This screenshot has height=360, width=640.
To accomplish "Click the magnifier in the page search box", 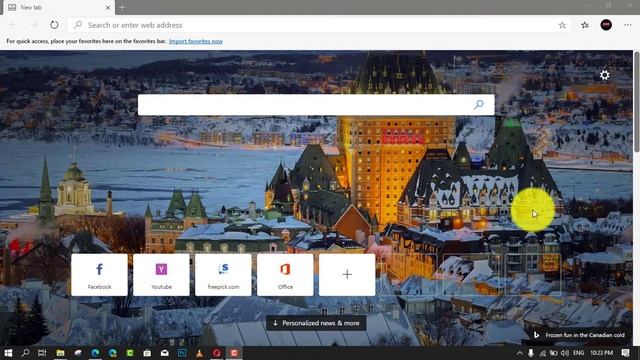I will (479, 105).
